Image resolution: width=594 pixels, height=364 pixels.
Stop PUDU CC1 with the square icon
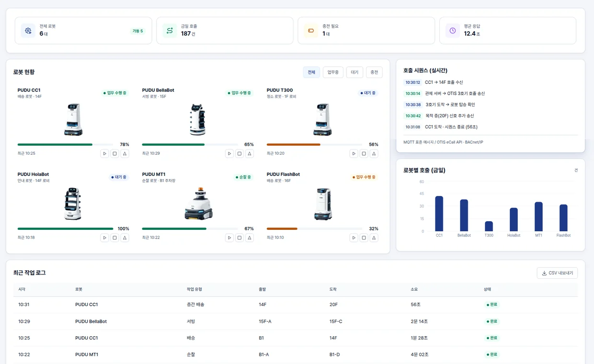coord(114,154)
